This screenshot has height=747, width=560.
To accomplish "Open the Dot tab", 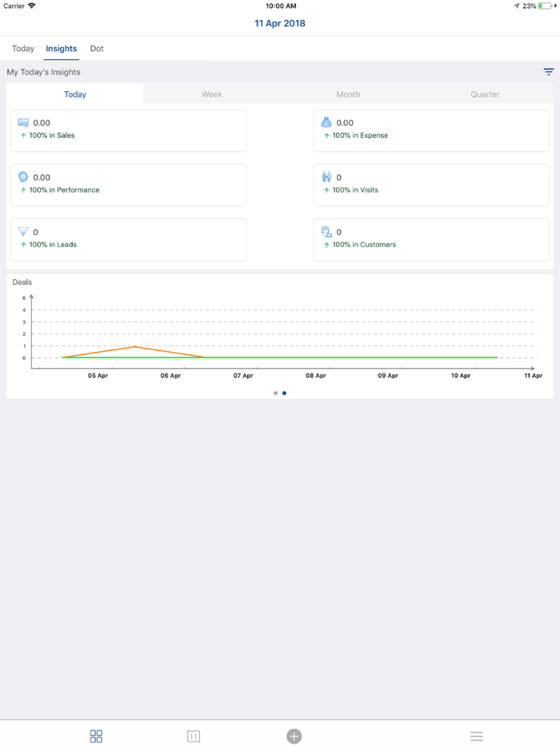I will tap(97, 49).
